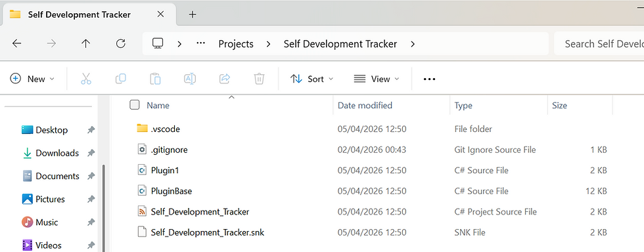Click the Search Self Development Tracker box

click(599, 43)
